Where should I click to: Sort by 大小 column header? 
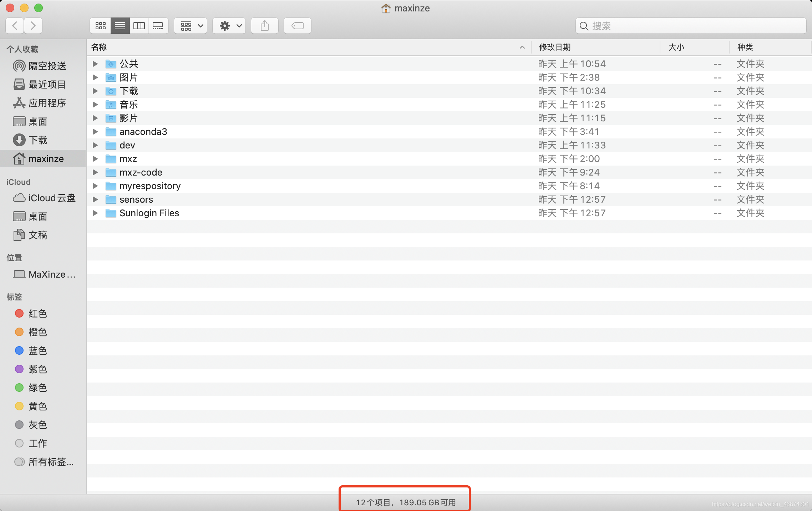coord(695,47)
